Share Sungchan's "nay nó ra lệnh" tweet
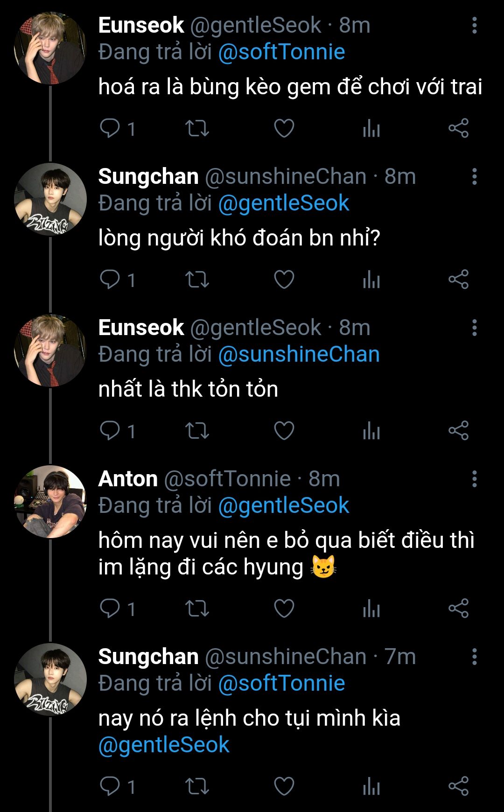 click(x=458, y=786)
